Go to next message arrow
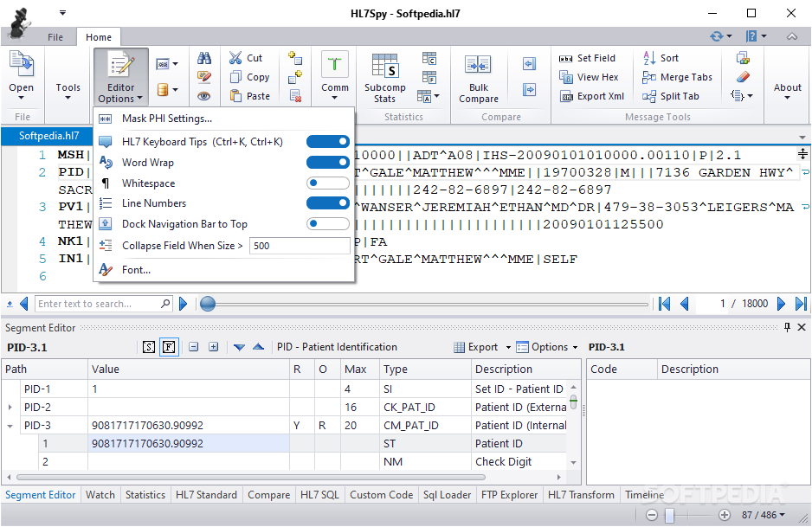Viewport: 812px width, 527px height. (x=781, y=304)
